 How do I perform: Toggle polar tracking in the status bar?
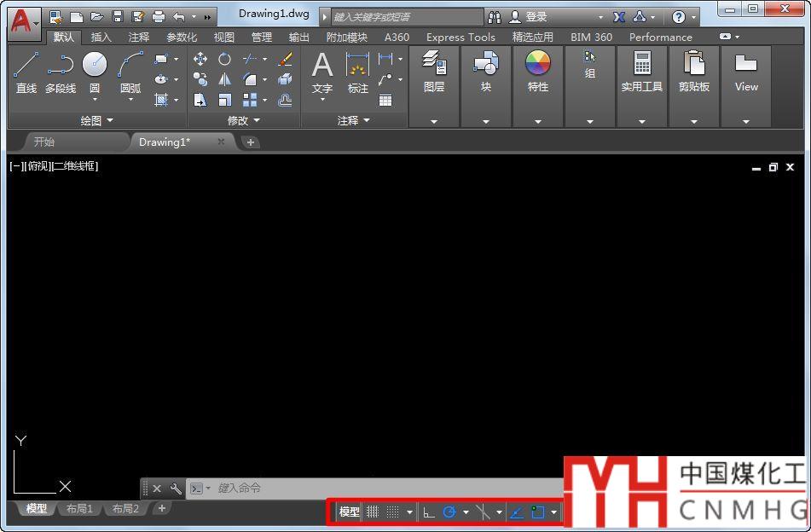tap(449, 512)
